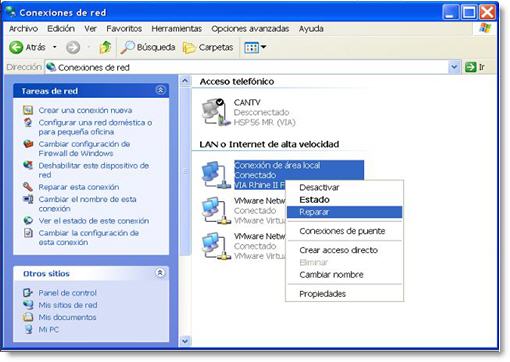Click task pane scrollbar up arrow
Screen dimensions: 510x362
point(185,81)
